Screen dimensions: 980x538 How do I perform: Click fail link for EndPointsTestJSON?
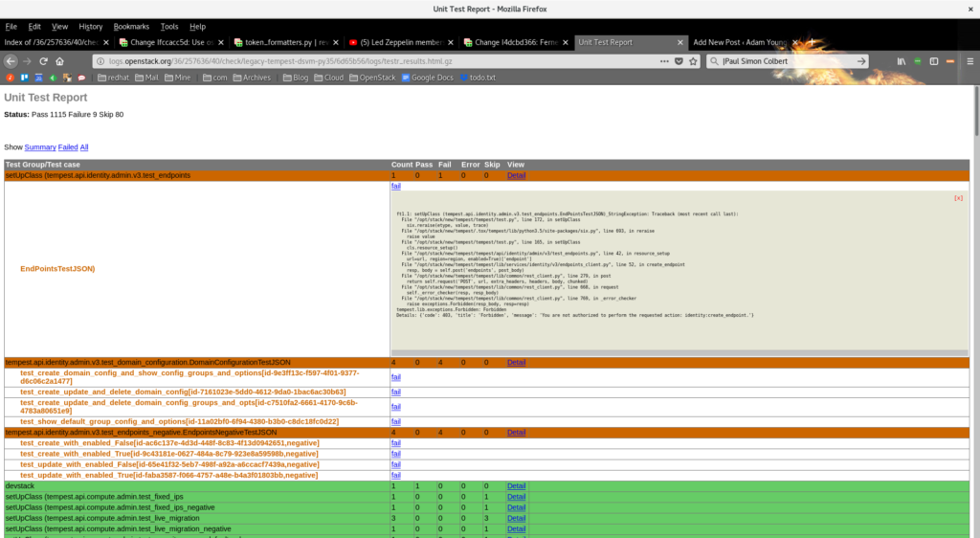(395, 187)
